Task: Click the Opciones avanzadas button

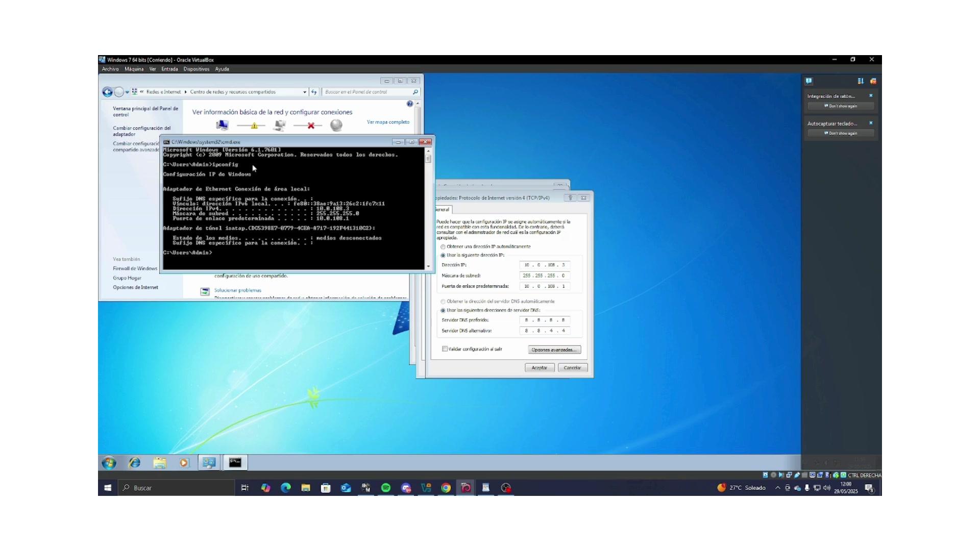Action: 554,350
